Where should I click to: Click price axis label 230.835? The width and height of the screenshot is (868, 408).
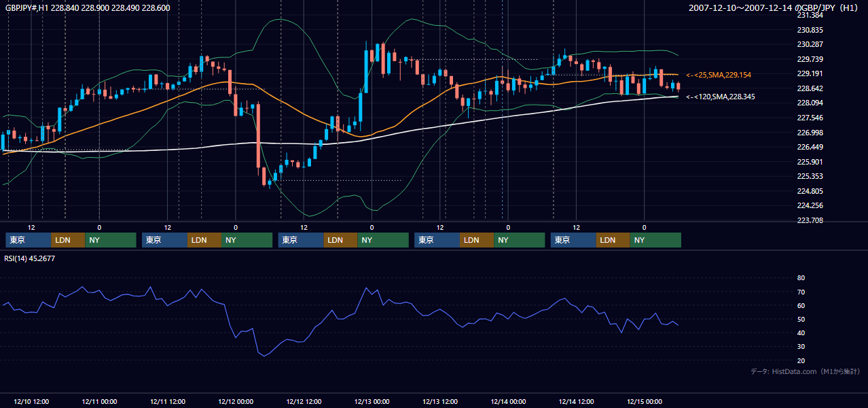click(810, 30)
